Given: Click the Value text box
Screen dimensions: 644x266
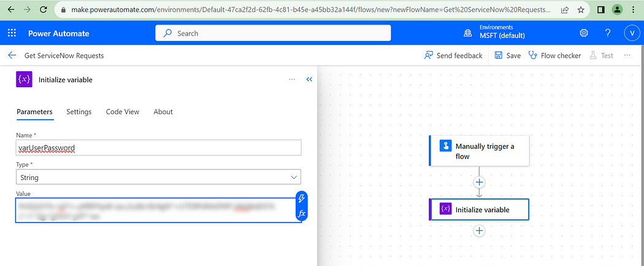Looking at the screenshot, I should click(155, 211).
